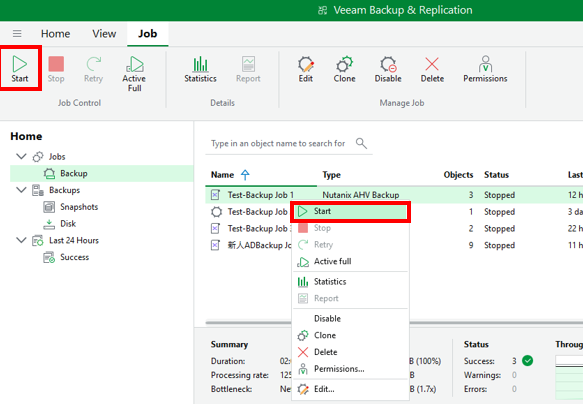Select Snapshots under Backups
Viewport: 583px width, 404px height.
click(79, 207)
